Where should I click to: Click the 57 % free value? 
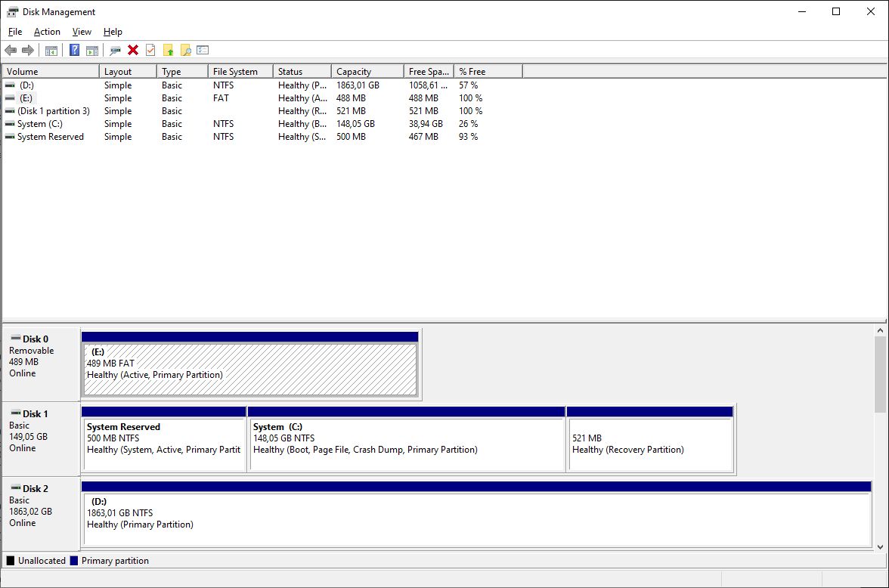[x=469, y=85]
